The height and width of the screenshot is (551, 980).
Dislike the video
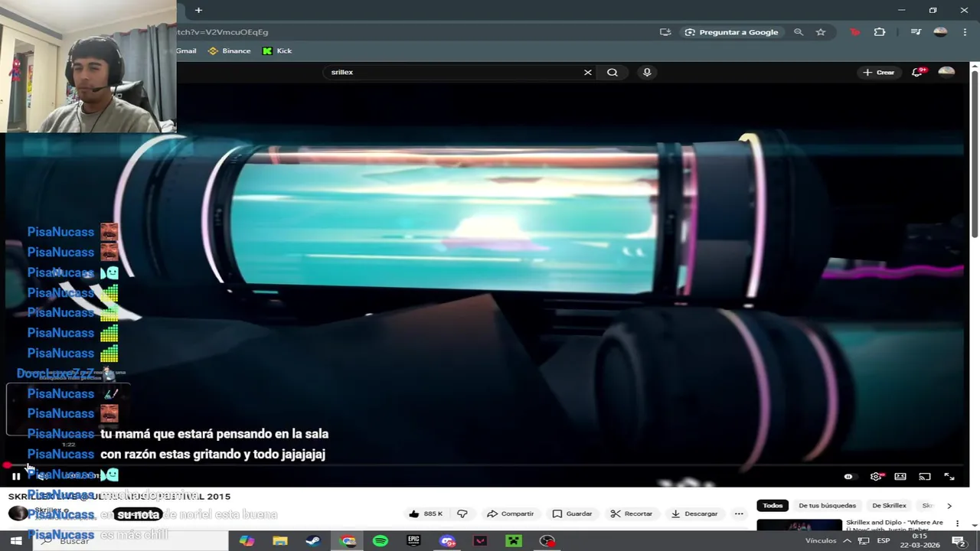tap(462, 514)
